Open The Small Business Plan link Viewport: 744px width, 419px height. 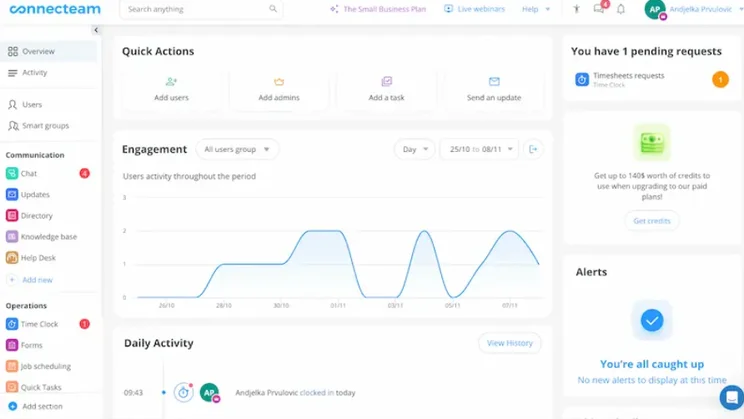[378, 9]
